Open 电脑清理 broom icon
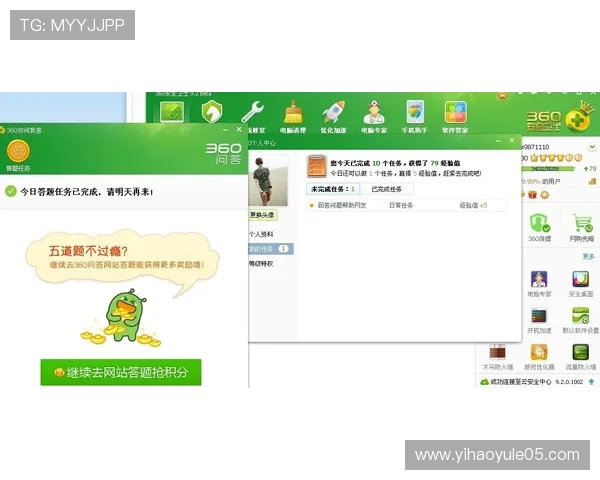Image resolution: width=600 pixels, height=480 pixels. click(x=293, y=113)
